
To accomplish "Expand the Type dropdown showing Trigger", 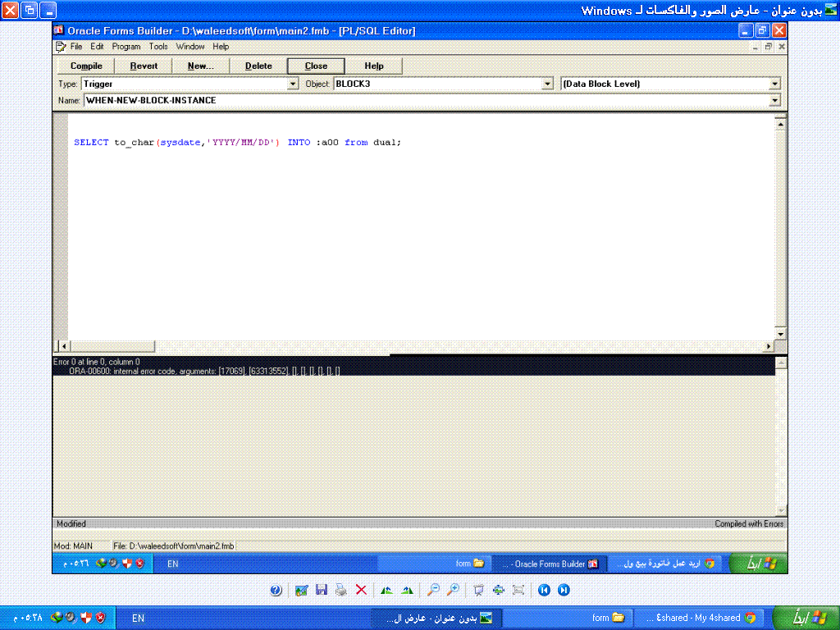I will pyautogui.click(x=293, y=84).
